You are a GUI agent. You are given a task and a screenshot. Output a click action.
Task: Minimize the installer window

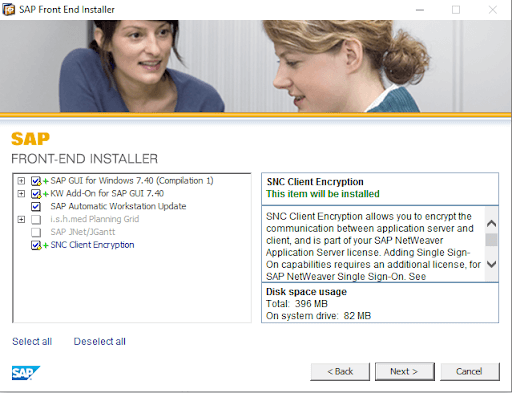pos(420,10)
